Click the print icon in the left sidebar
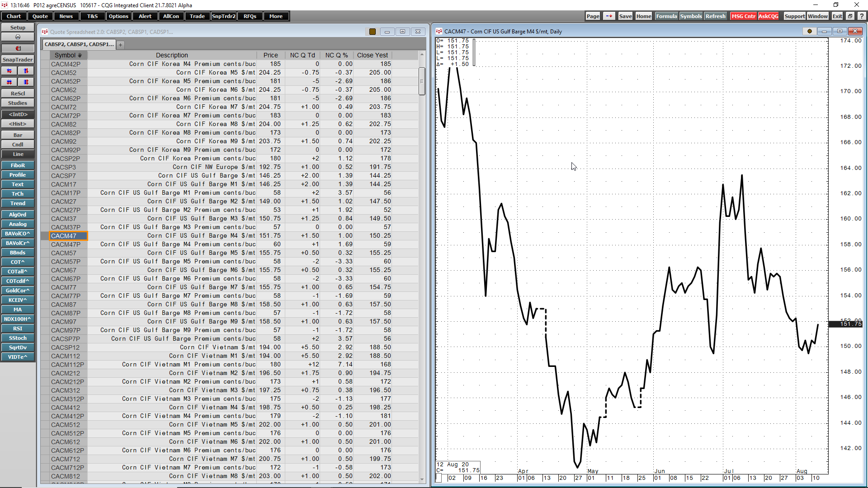The height and width of the screenshot is (488, 868). 17,37
